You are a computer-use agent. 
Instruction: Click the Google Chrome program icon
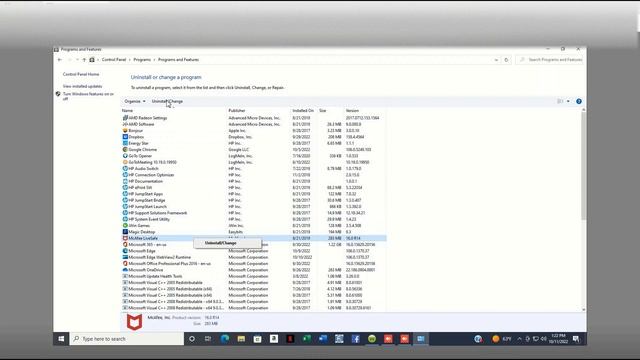point(125,149)
